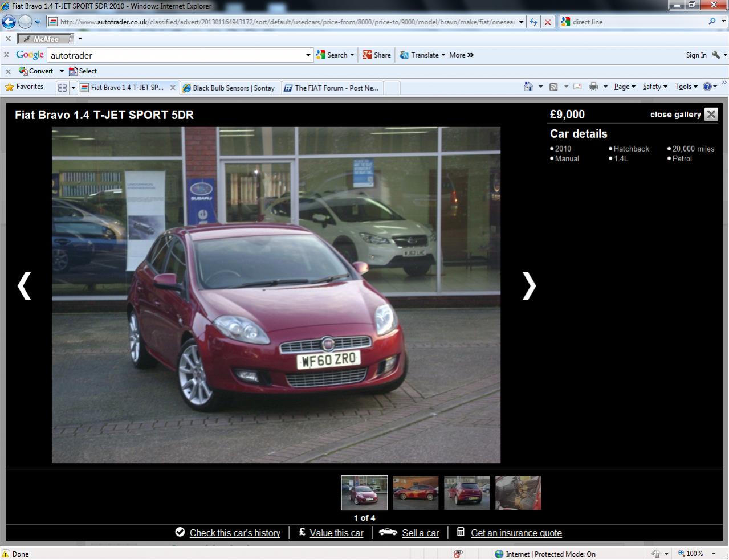Screen dimensions: 729x560
Task: Show next gallery photo with right arrow
Action: (529, 285)
